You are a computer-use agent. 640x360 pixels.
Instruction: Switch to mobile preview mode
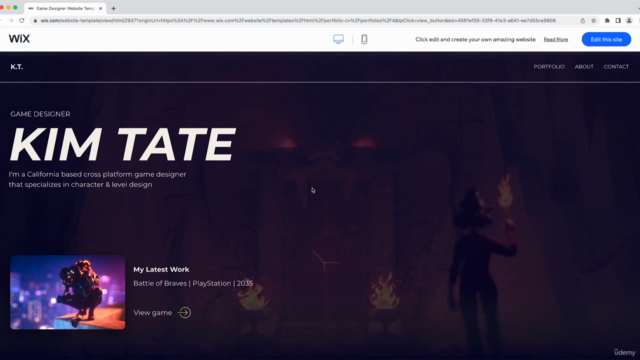[x=364, y=39]
